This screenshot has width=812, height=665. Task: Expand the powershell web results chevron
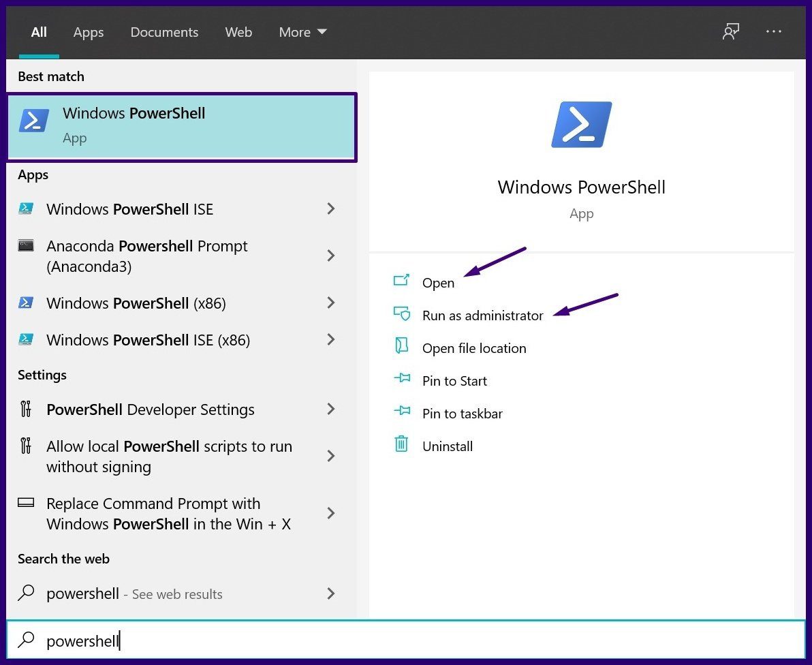(331, 593)
